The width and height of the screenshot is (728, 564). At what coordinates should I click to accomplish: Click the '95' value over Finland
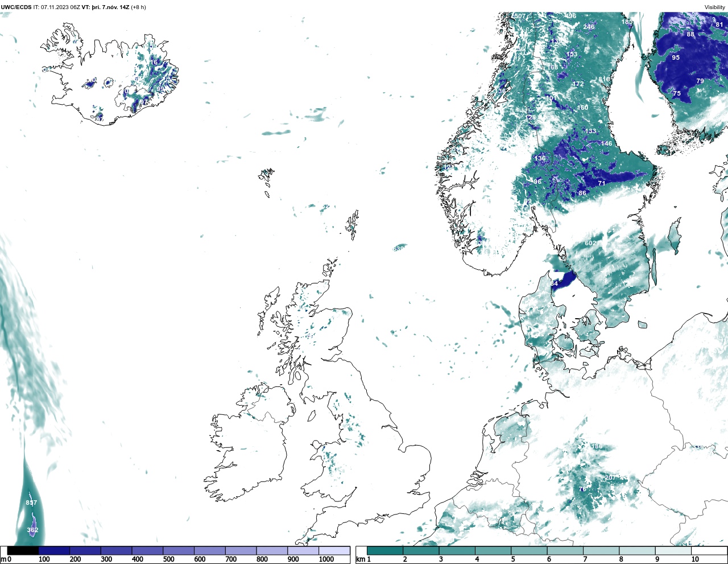(x=676, y=57)
